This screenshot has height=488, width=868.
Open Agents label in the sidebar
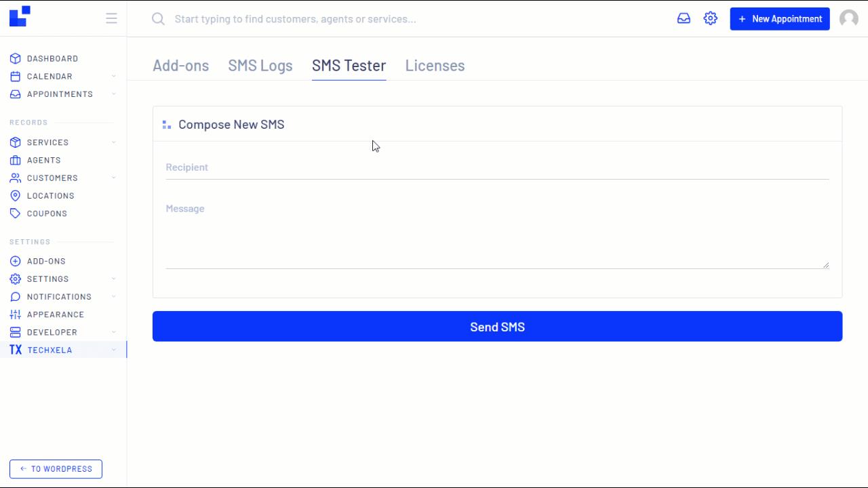(x=44, y=160)
